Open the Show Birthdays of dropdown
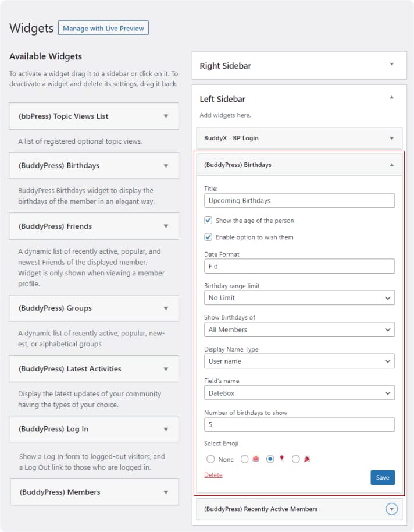 tap(299, 329)
